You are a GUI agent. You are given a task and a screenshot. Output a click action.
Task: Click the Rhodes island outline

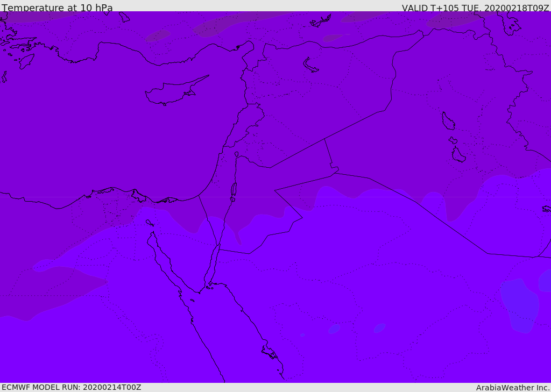pos(26,61)
